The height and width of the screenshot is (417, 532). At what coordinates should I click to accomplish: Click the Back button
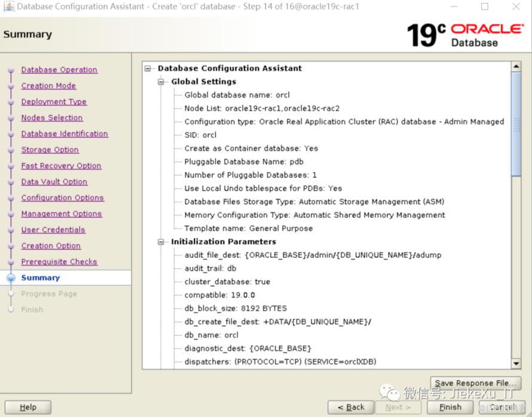pos(351,407)
